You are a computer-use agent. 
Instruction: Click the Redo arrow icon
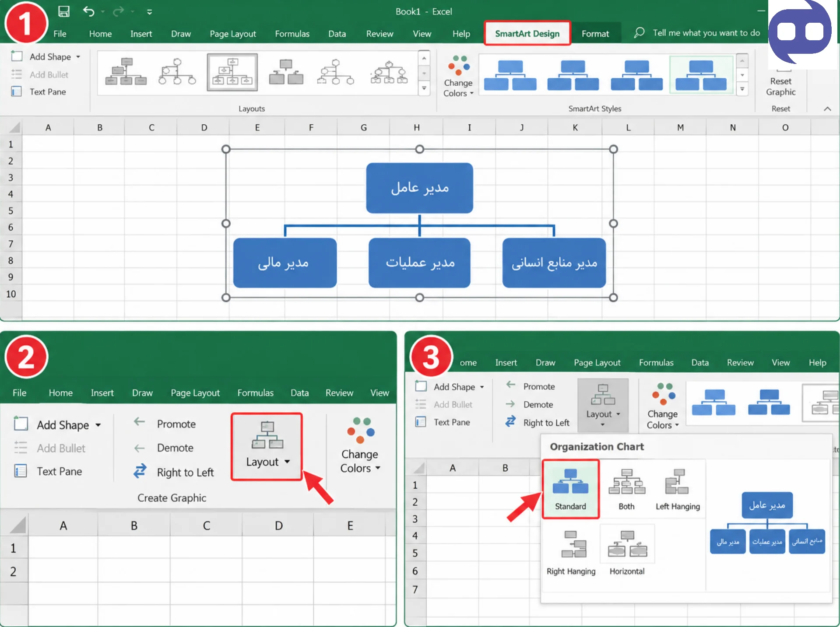coord(118,11)
